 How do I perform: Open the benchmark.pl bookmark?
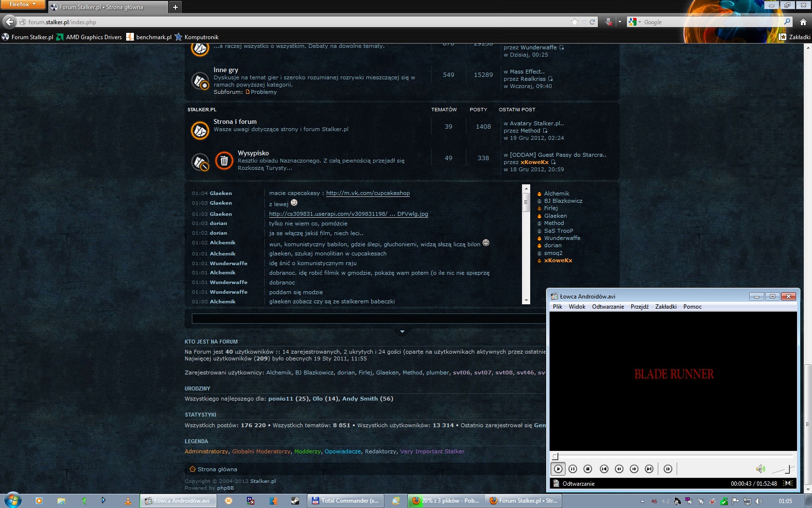149,37
